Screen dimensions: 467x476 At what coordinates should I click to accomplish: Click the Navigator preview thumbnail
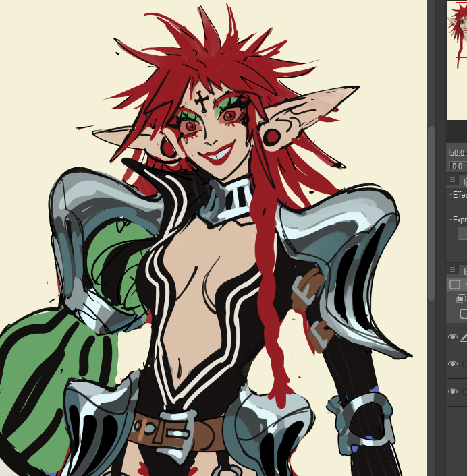(457, 61)
